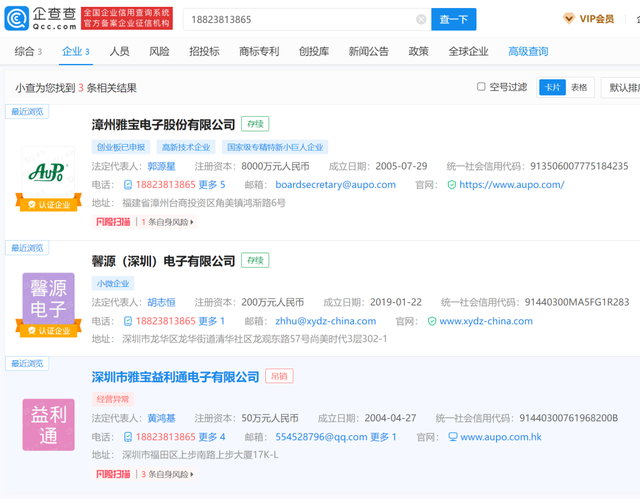Click the VIP会员 text link
This screenshot has width=640, height=499.
pos(597,19)
